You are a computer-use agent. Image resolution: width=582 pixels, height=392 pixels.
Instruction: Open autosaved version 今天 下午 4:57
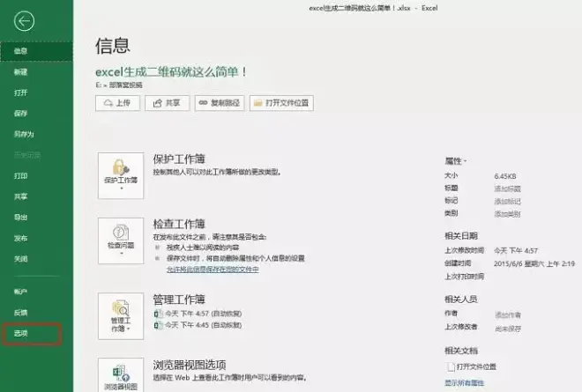point(198,314)
